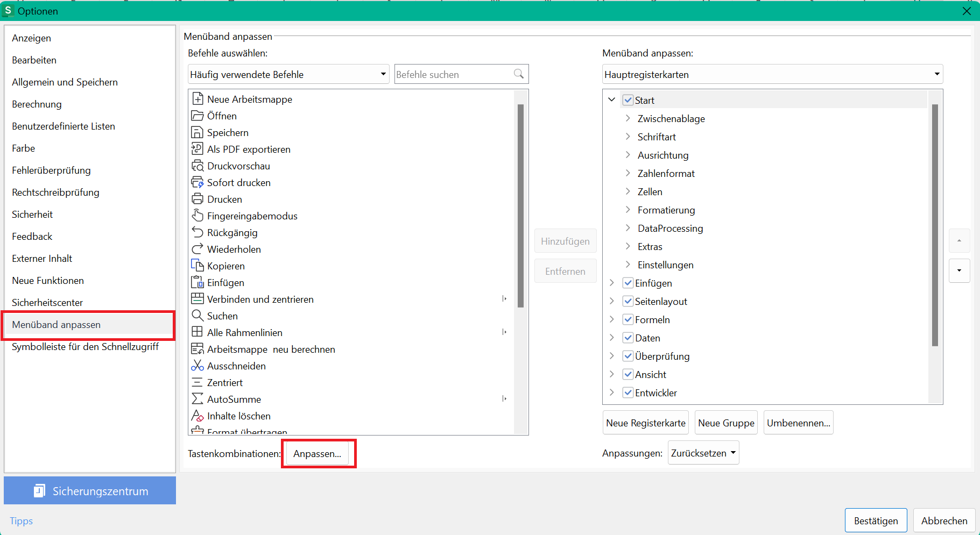The height and width of the screenshot is (535, 980).
Task: Open the AutoSumme submenu arrow
Action: pyautogui.click(x=504, y=399)
